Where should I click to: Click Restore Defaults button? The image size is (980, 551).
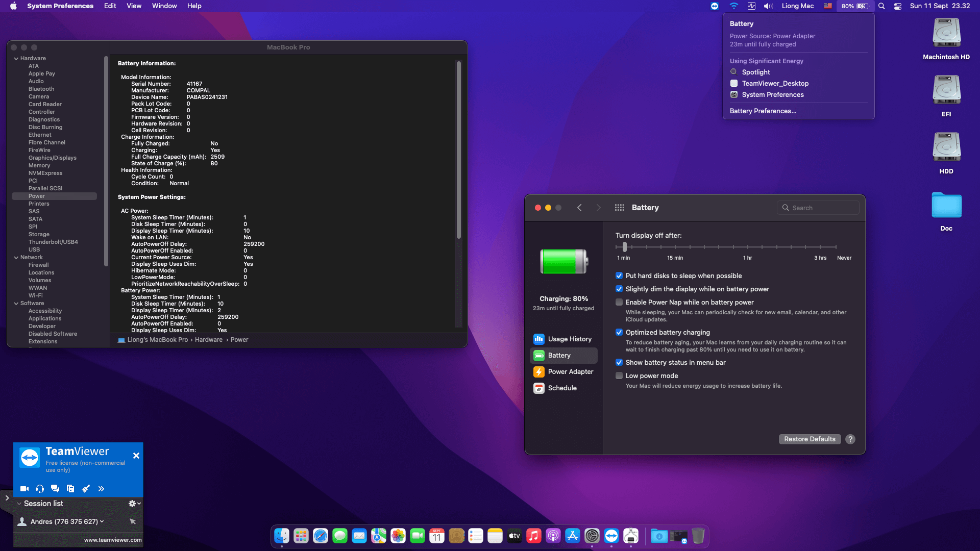810,439
